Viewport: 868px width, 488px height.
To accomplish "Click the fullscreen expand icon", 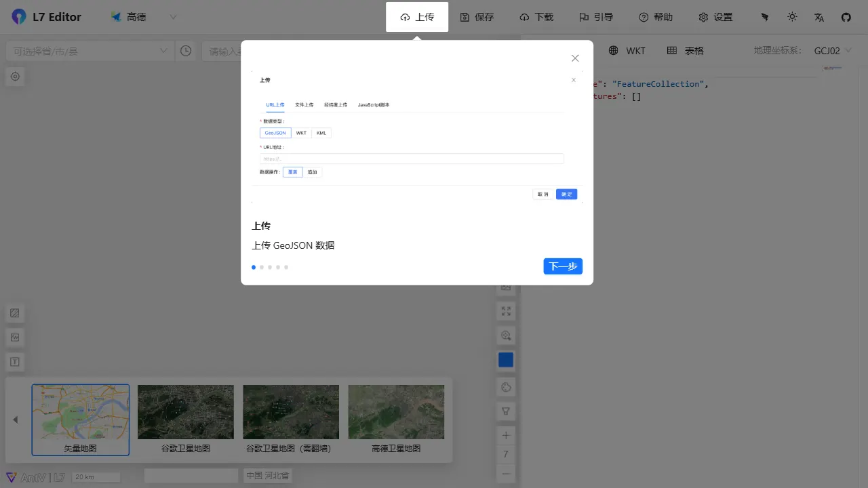I will click(x=506, y=311).
